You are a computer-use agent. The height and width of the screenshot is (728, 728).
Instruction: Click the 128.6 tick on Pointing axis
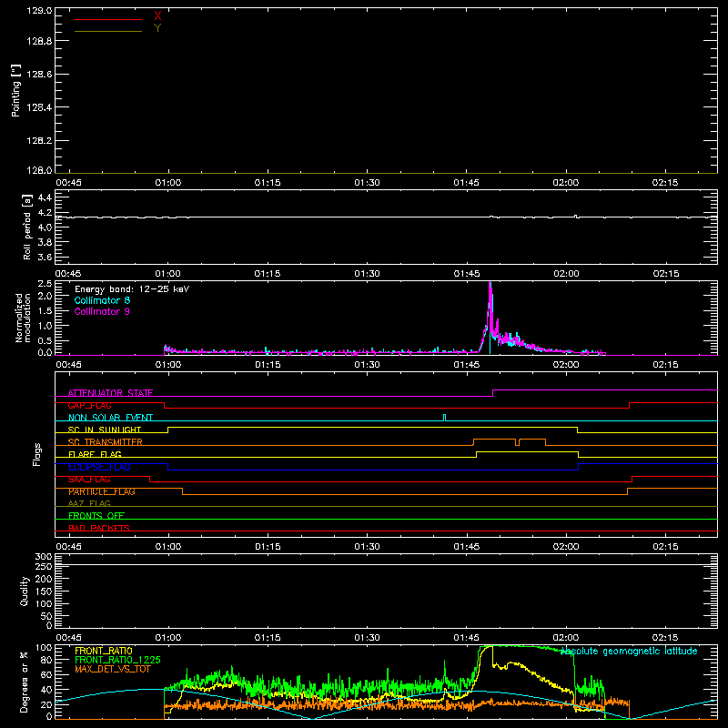[x=39, y=74]
